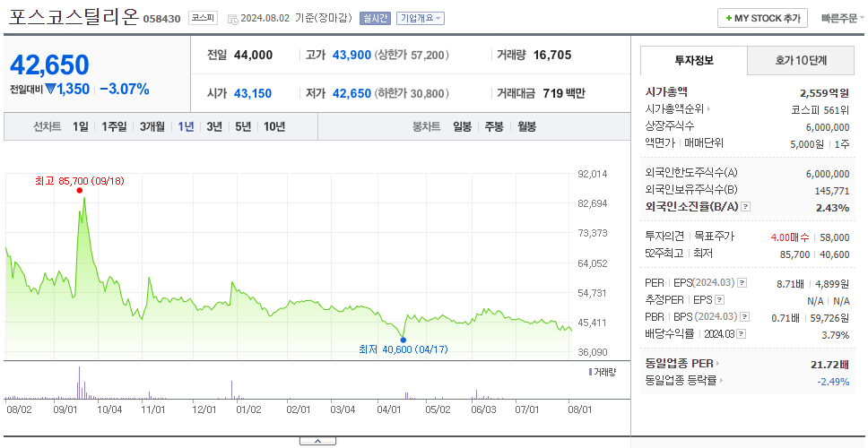Click the help icon next to 외국인소진율(B/A)

coord(746,207)
